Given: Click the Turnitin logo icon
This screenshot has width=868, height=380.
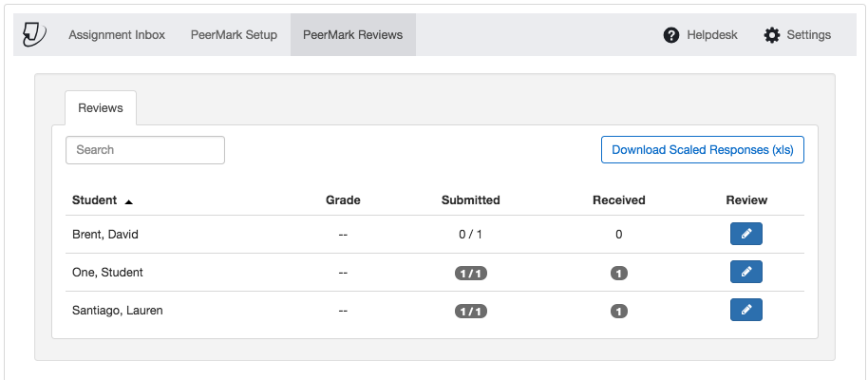Looking at the screenshot, I should tap(34, 35).
